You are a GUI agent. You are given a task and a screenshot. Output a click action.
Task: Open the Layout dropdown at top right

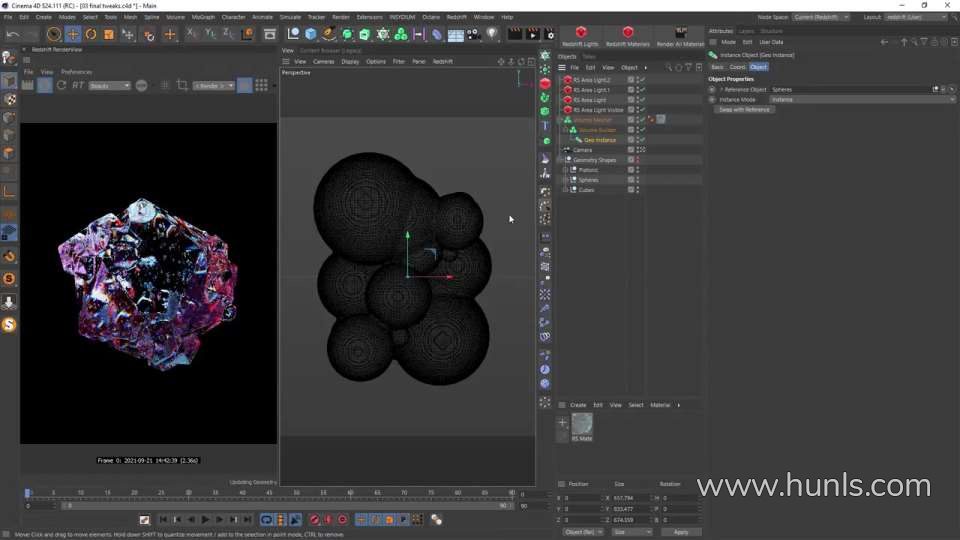coord(915,17)
